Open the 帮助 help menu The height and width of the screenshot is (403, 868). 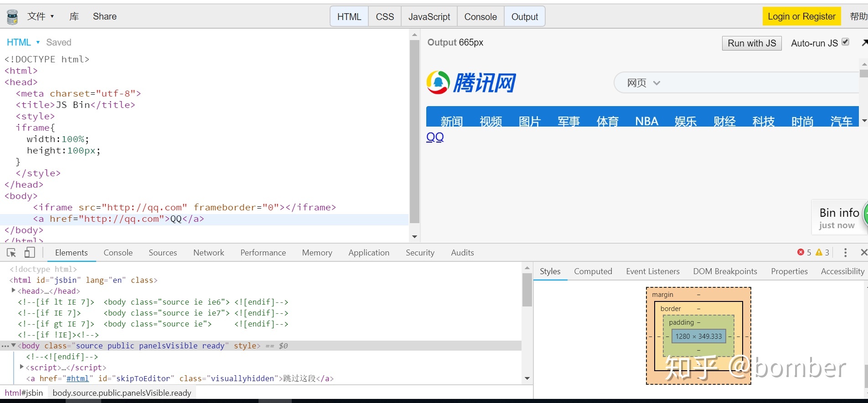[x=858, y=16]
